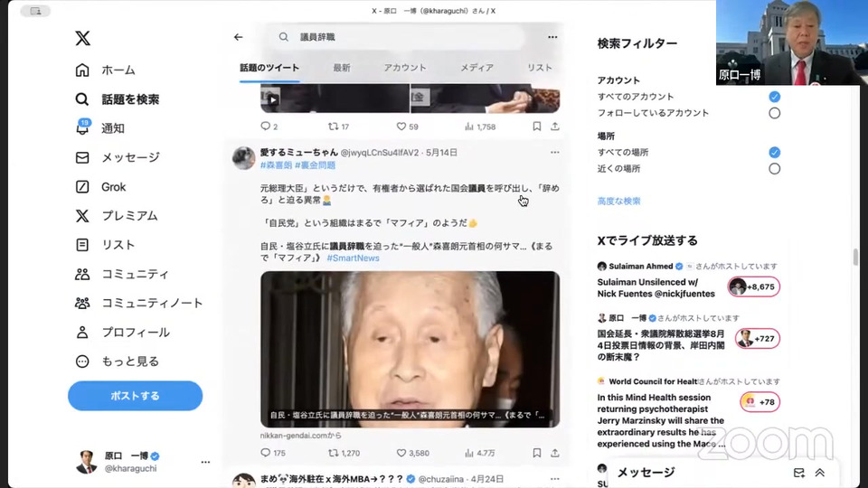
Task: Open Notifications (通知) bell with badge
Action: coord(99,127)
